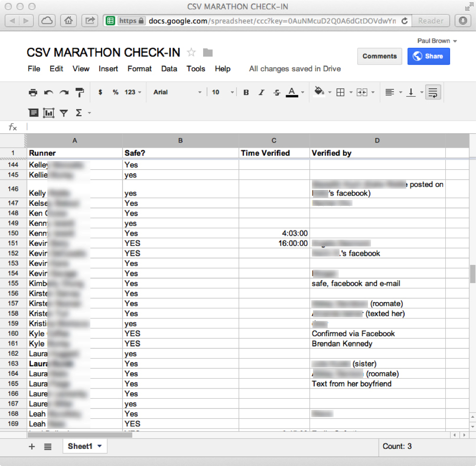Viewport: 476px width, 466px height.
Task: Open the Sheet1 tab dropdown arrow
Action: pyautogui.click(x=100, y=446)
